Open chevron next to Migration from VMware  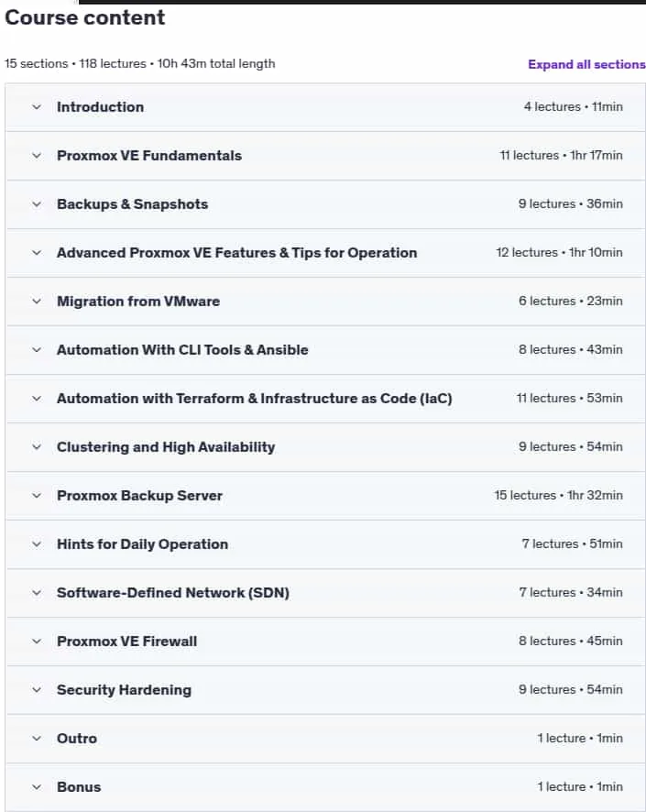click(37, 302)
